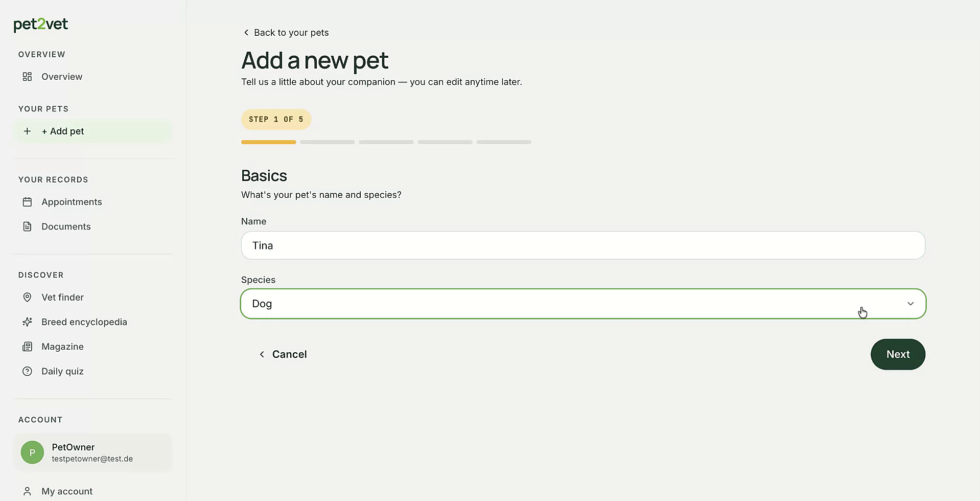Click the Vet finder pin icon
Viewport: 980px width, 501px height.
[x=27, y=298]
